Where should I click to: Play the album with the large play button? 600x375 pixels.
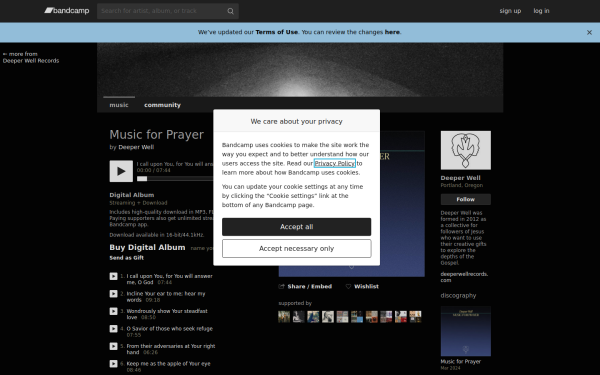click(x=121, y=171)
